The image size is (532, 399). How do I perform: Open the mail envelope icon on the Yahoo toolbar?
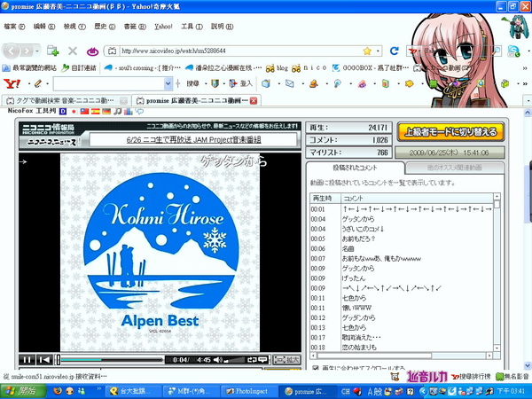(289, 83)
